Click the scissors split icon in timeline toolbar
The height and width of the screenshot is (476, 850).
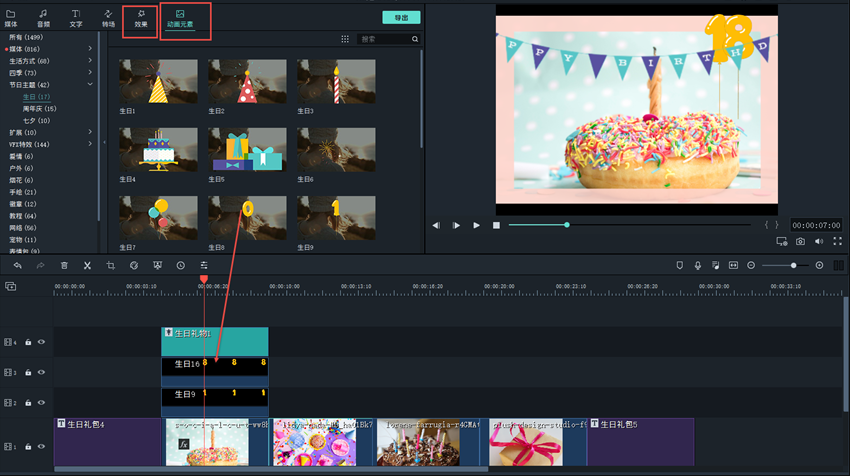(x=87, y=265)
